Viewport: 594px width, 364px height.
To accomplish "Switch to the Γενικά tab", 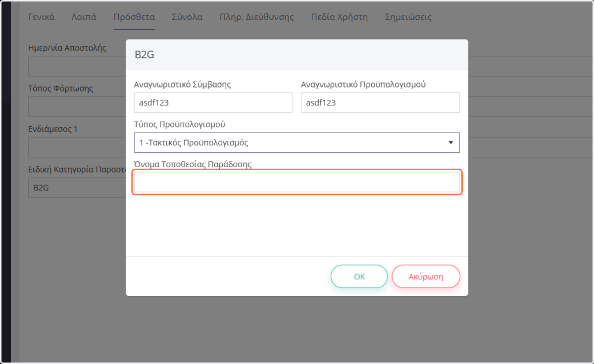I will [x=41, y=17].
